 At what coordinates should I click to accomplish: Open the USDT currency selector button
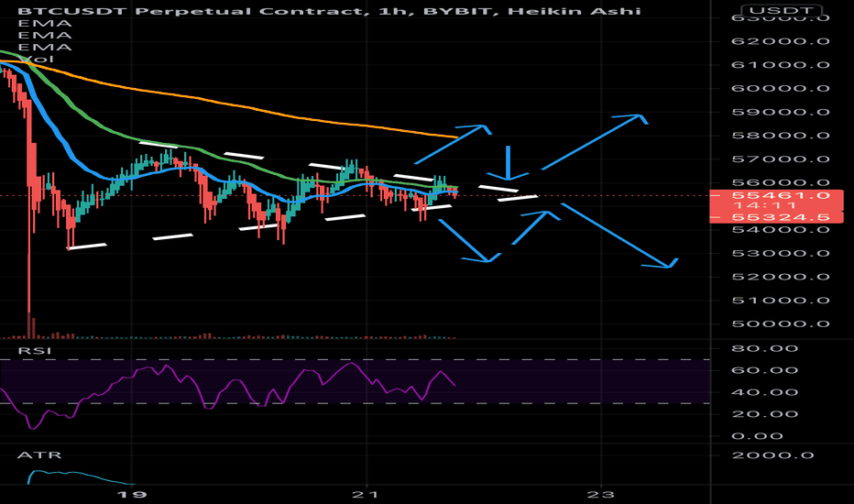[x=781, y=10]
